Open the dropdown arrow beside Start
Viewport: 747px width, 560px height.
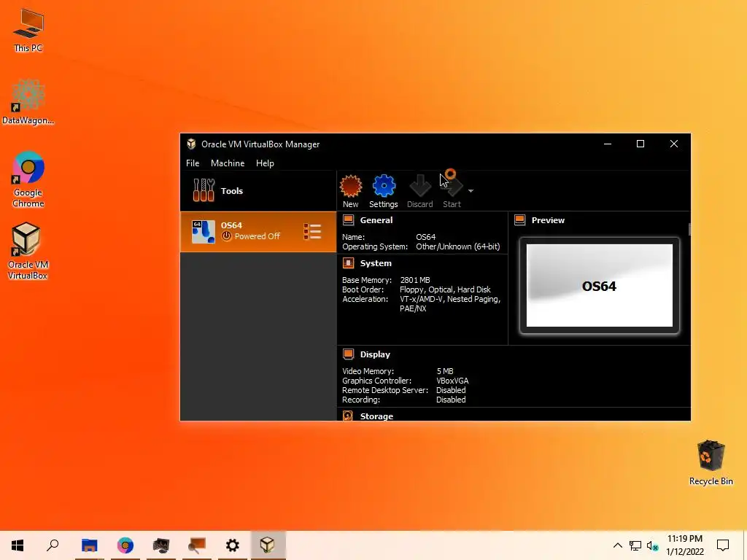[471, 191]
